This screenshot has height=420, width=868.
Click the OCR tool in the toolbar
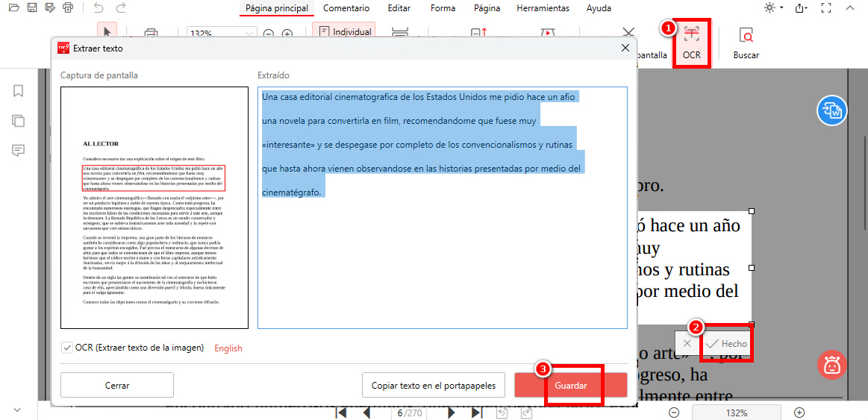(x=691, y=43)
